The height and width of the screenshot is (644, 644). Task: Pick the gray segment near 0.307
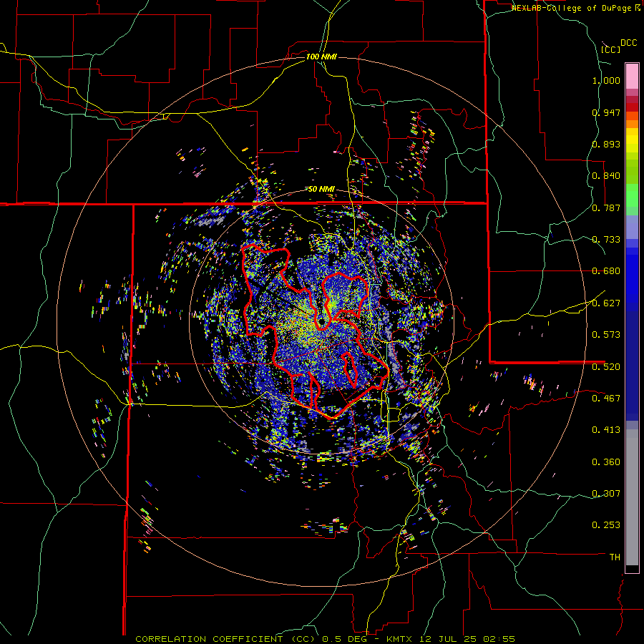[x=632, y=497]
